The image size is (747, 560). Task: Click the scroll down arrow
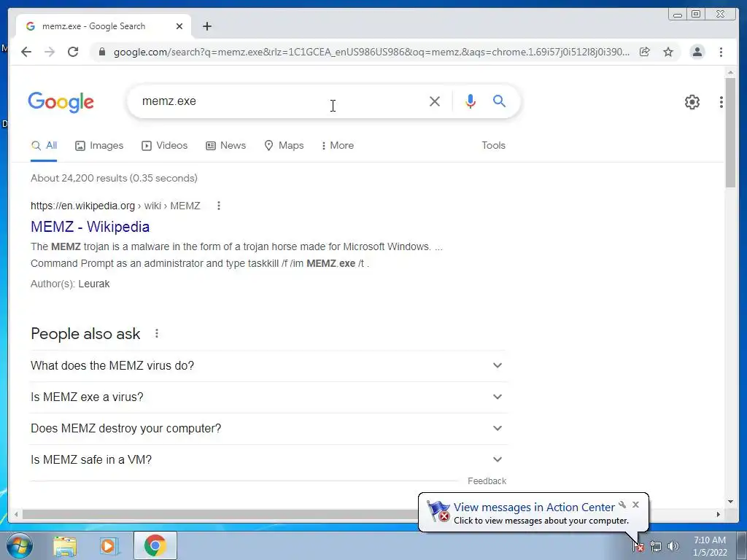(730, 502)
